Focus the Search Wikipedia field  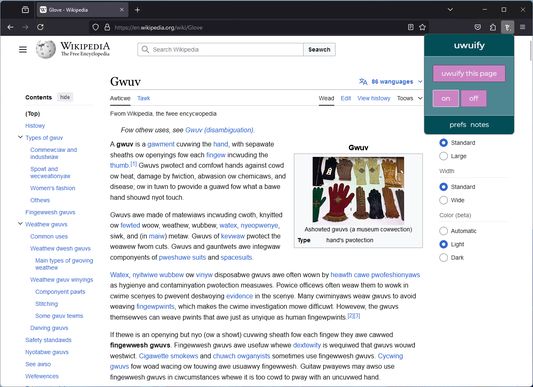(x=220, y=49)
